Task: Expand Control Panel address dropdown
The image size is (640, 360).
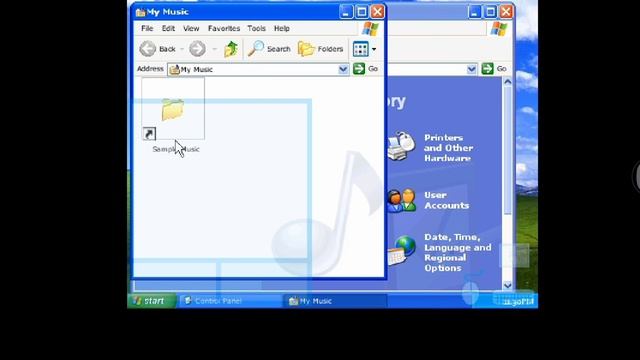Action: pos(471,69)
